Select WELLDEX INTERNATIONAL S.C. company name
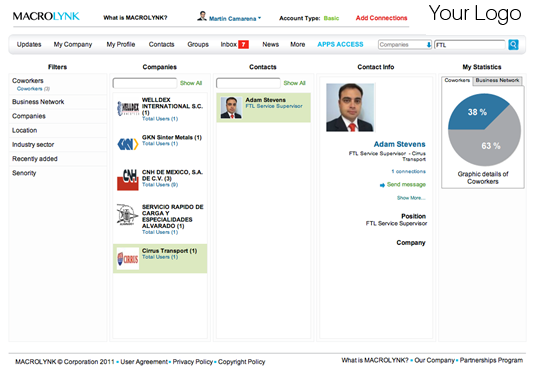The image size is (537, 374). 172,106
